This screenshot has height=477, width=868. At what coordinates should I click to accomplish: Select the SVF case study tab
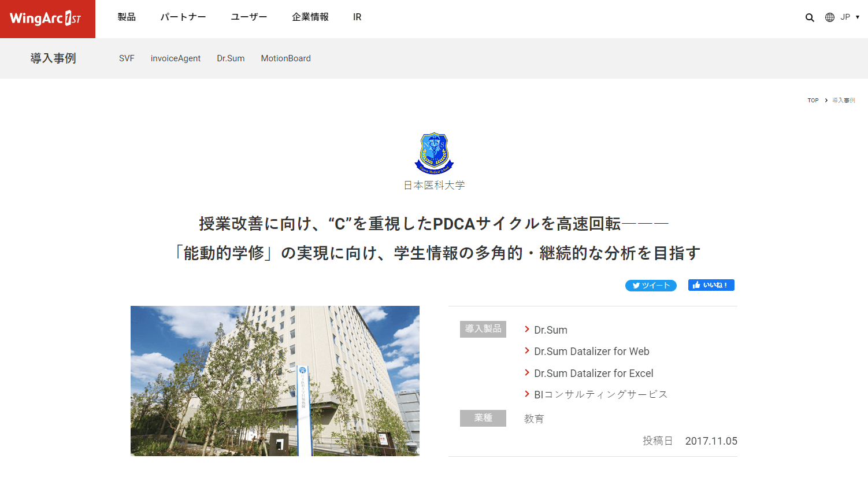click(127, 58)
